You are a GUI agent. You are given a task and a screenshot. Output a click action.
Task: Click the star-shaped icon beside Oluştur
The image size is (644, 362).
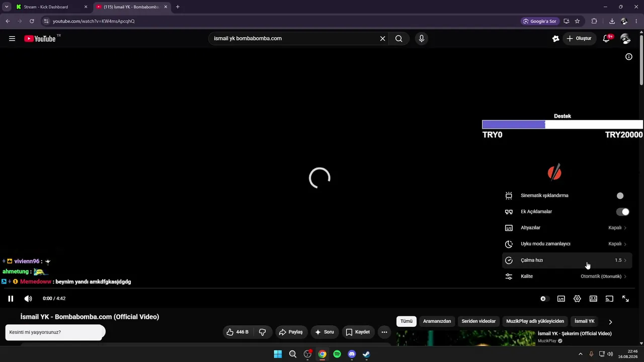[555, 39]
